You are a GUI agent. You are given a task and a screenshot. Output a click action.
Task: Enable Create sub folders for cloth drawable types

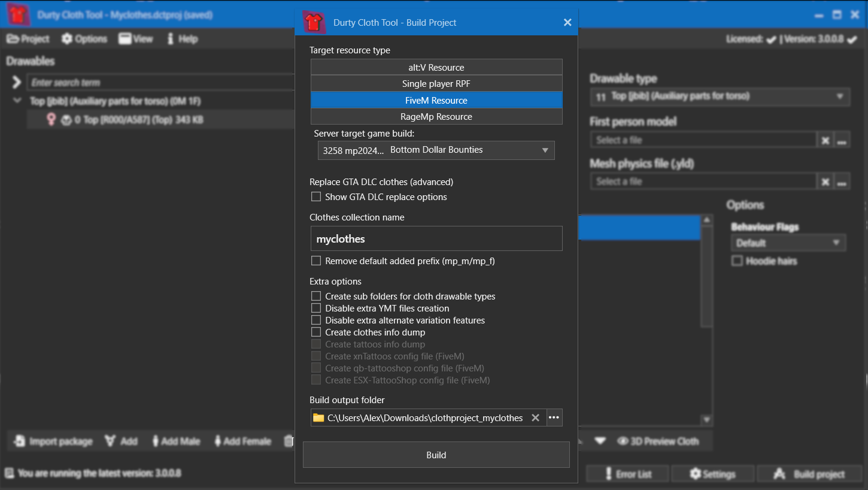pos(316,296)
